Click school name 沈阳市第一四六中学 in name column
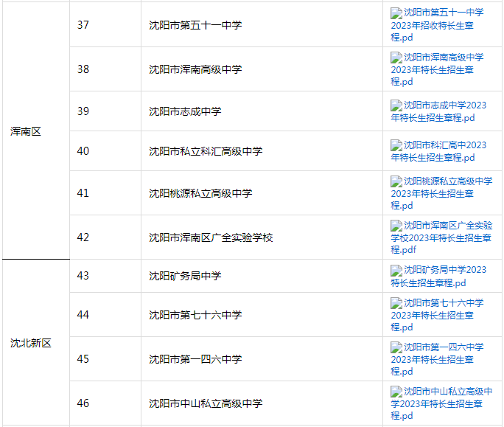504x427 pixels. [195, 359]
